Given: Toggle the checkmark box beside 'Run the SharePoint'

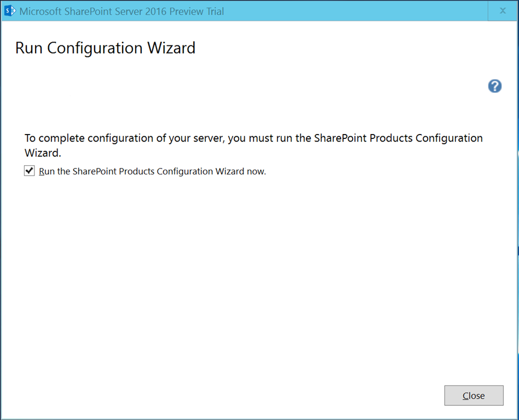Looking at the screenshot, I should pyautogui.click(x=29, y=171).
